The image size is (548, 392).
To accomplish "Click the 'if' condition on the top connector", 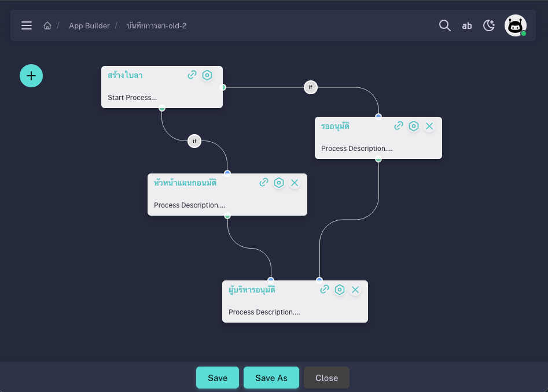I will click(x=310, y=87).
